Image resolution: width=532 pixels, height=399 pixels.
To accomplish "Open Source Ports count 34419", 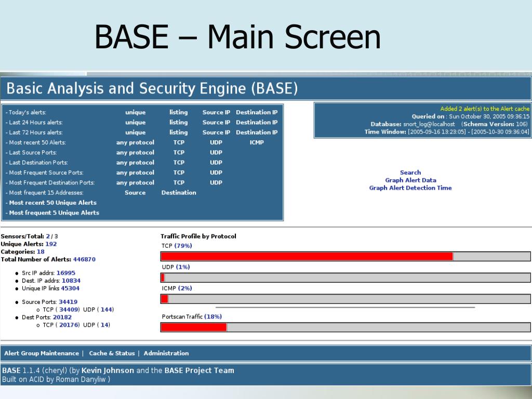I will 68,302.
